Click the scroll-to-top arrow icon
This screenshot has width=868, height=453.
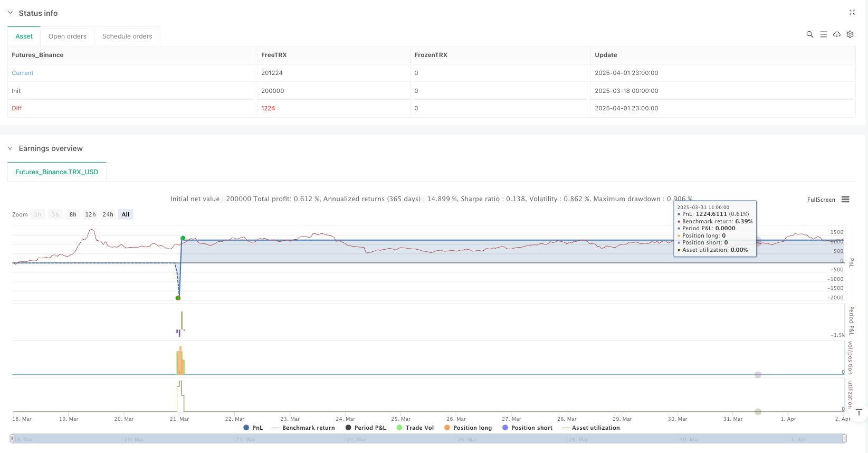coord(859,412)
